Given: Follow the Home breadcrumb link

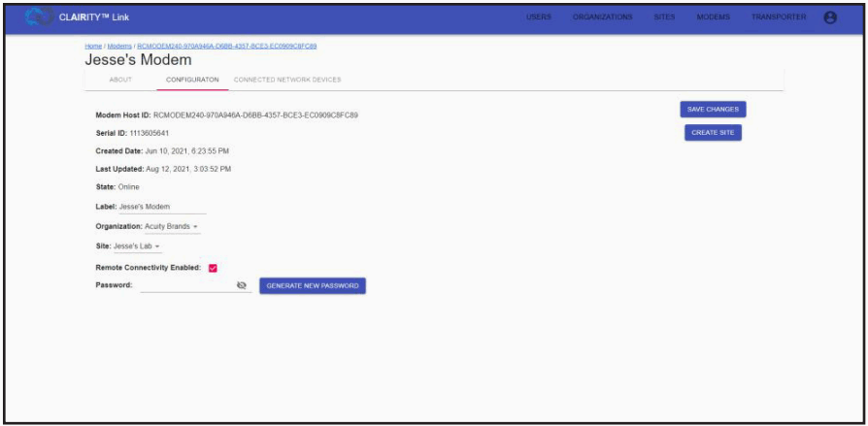Looking at the screenshot, I should click(x=93, y=47).
